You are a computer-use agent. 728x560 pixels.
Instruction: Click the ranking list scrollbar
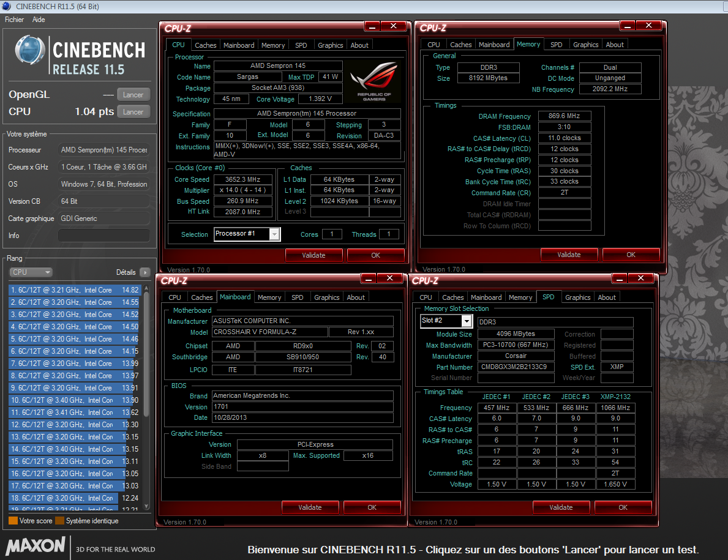[146, 354]
